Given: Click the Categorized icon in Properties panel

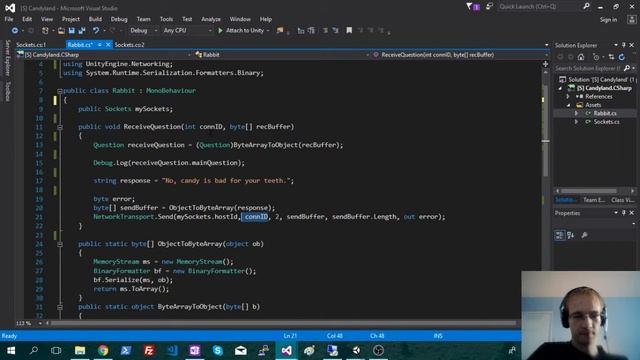Looking at the screenshot, I should click(x=560, y=235).
